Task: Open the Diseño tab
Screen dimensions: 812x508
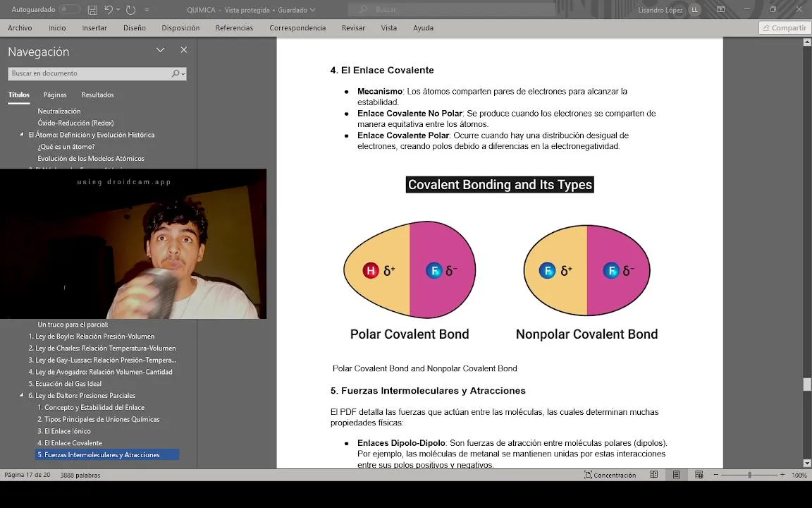Action: tap(135, 28)
